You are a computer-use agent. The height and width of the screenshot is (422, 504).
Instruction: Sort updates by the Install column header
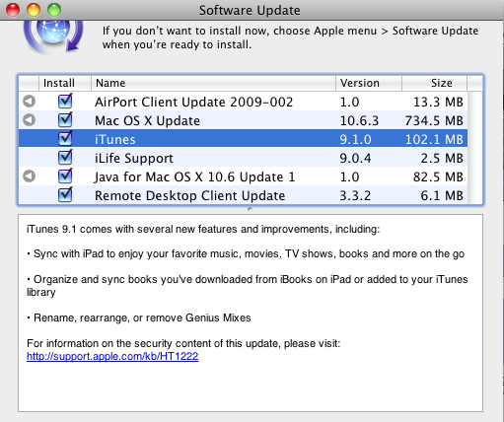click(x=65, y=83)
